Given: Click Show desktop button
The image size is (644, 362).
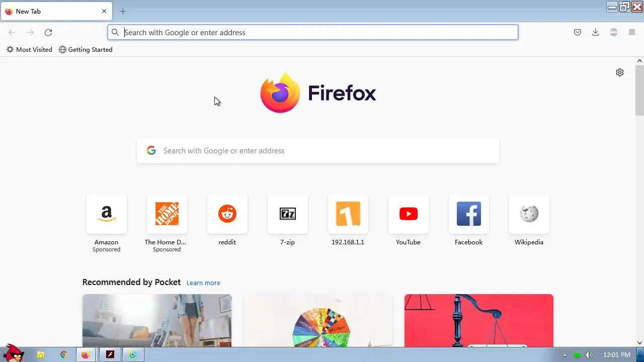Looking at the screenshot, I should 640,355.
